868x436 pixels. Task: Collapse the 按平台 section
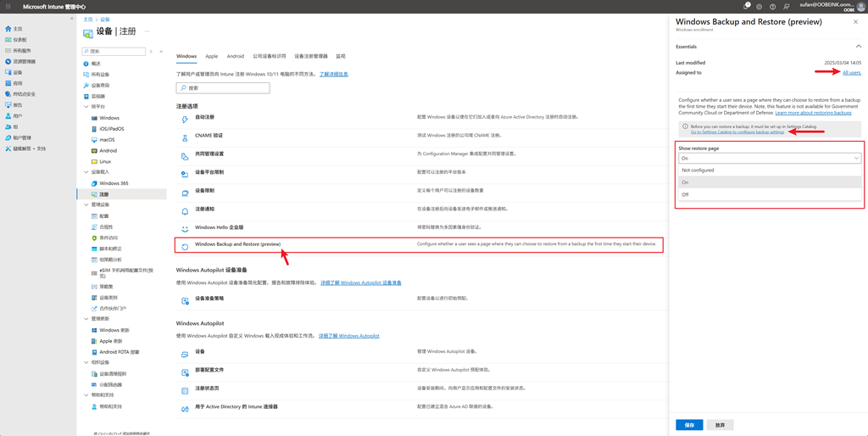click(86, 107)
